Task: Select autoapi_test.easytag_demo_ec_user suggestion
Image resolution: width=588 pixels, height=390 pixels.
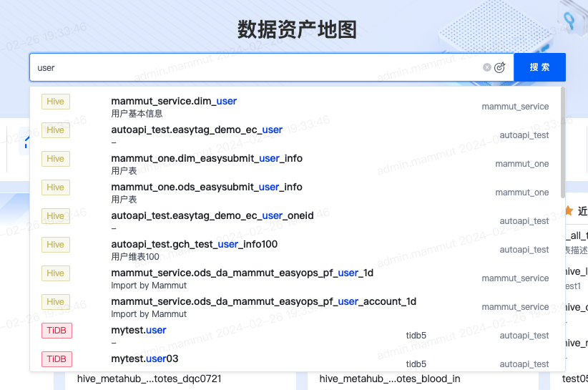Action: [295, 135]
